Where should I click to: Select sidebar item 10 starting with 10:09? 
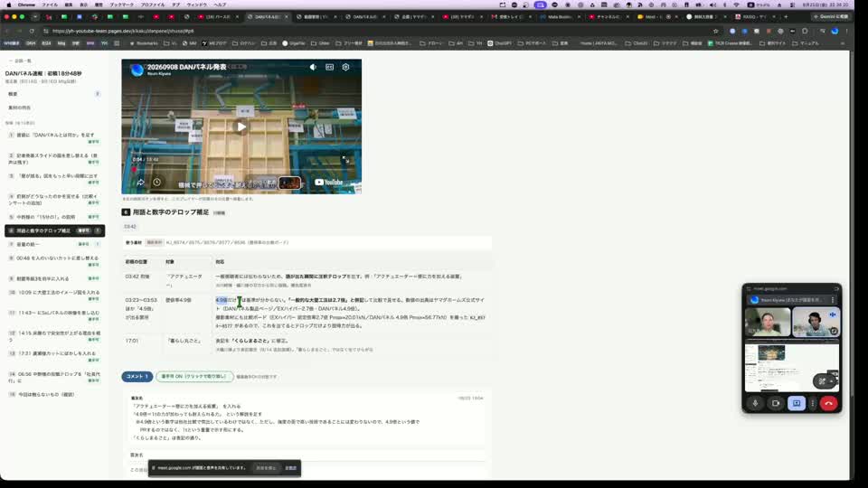click(x=53, y=296)
